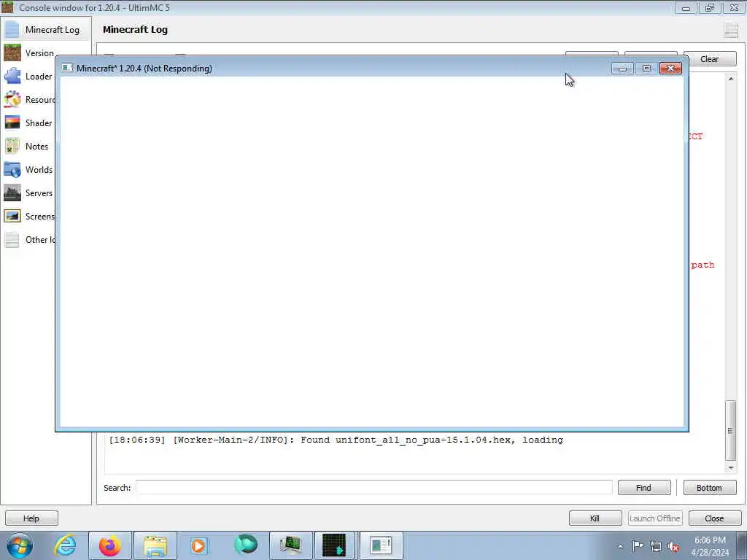This screenshot has height=560, width=747.
Task: Open Firefox from the taskbar
Action: [109, 545]
